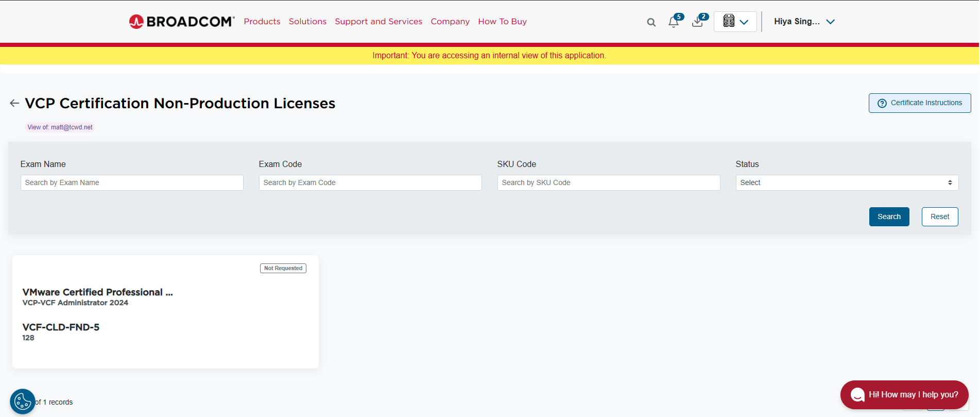The image size is (980, 417).
Task: Focus the Exam Name search field
Action: 132,182
